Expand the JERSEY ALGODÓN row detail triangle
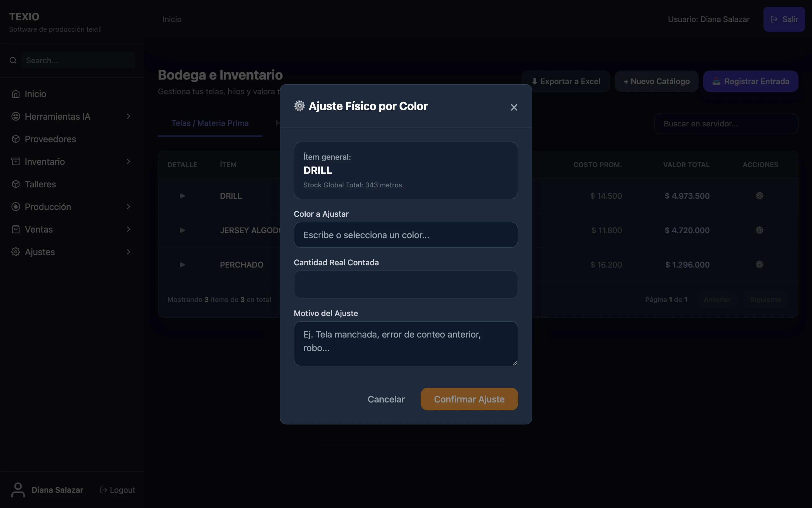 tap(182, 230)
